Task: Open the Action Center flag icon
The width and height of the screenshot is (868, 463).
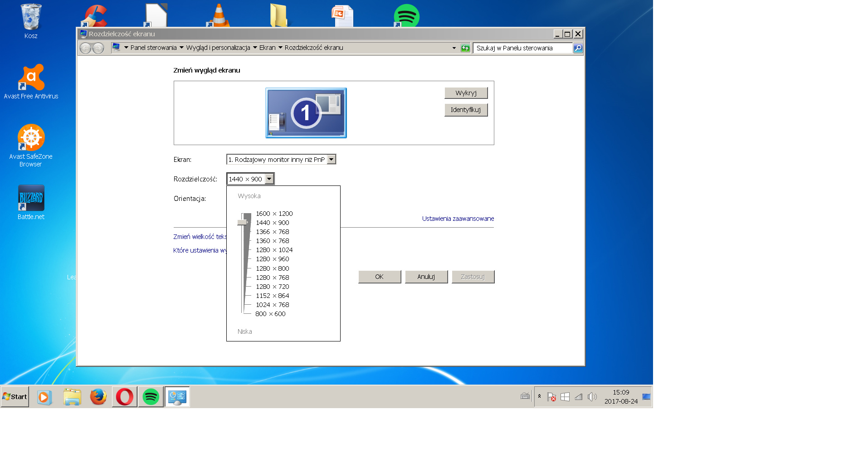Action: pos(551,397)
